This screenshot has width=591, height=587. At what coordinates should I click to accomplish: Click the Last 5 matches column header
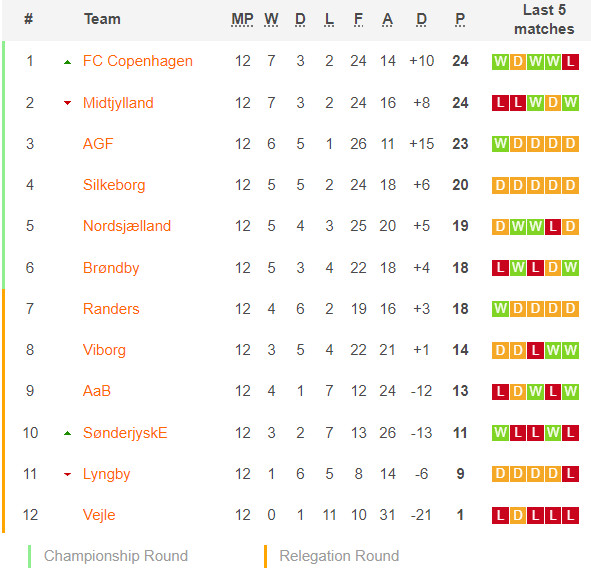(544, 19)
